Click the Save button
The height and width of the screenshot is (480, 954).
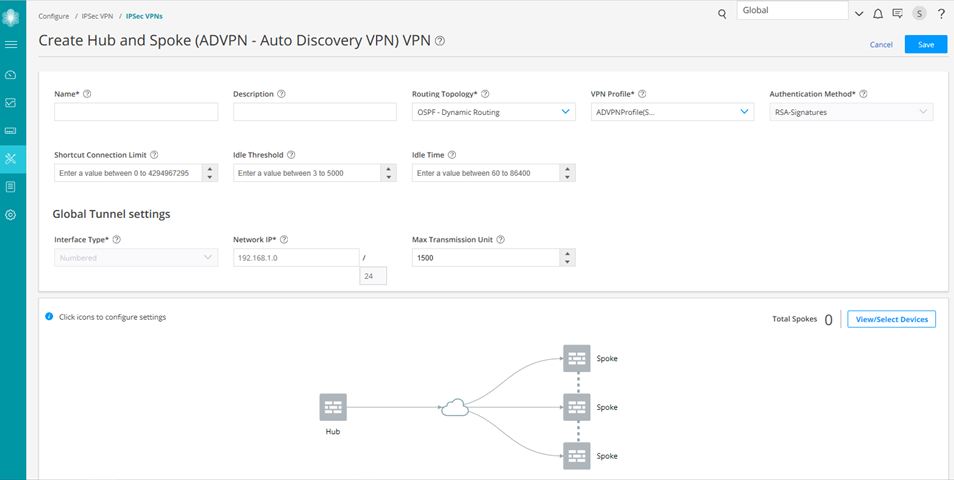pos(925,44)
